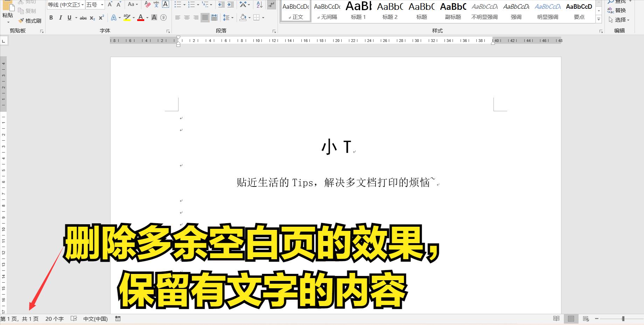Apply character border to text
This screenshot has height=325, width=644.
coord(165,5)
